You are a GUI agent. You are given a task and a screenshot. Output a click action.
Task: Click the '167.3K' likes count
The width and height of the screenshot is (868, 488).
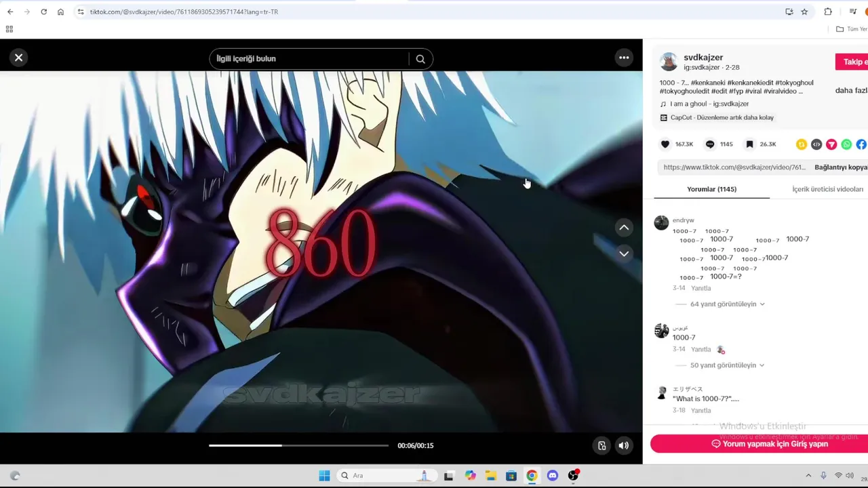[x=684, y=144]
